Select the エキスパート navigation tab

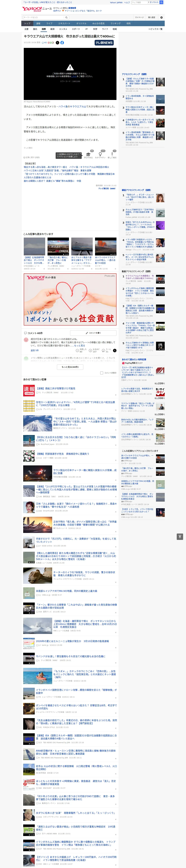64,24
